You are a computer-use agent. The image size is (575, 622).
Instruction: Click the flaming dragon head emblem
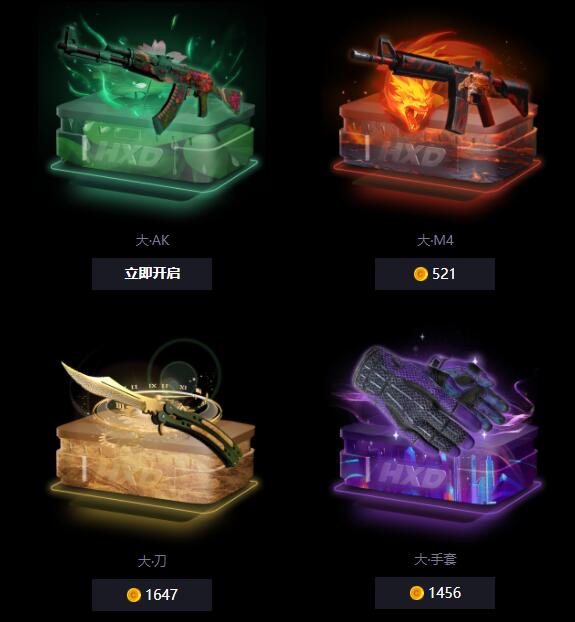[408, 99]
